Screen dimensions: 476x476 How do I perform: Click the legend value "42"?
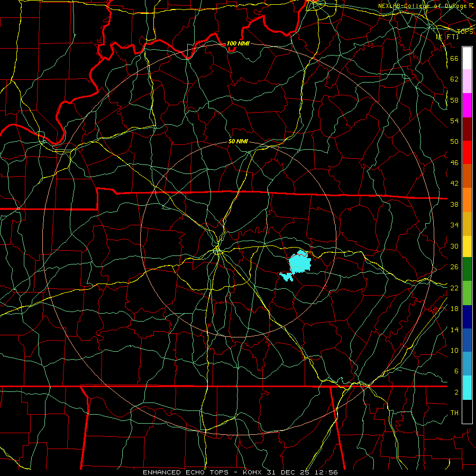coord(454,184)
